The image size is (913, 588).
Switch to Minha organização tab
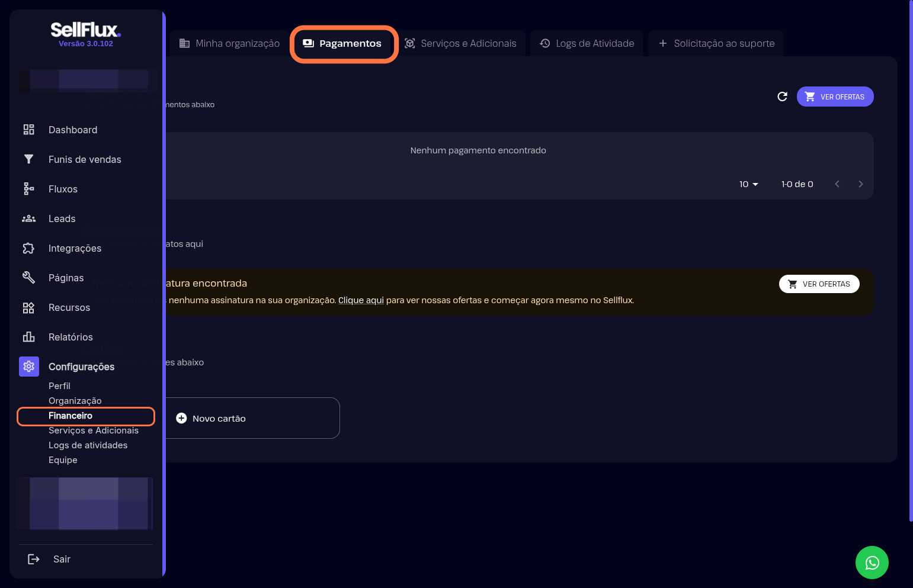click(x=229, y=43)
